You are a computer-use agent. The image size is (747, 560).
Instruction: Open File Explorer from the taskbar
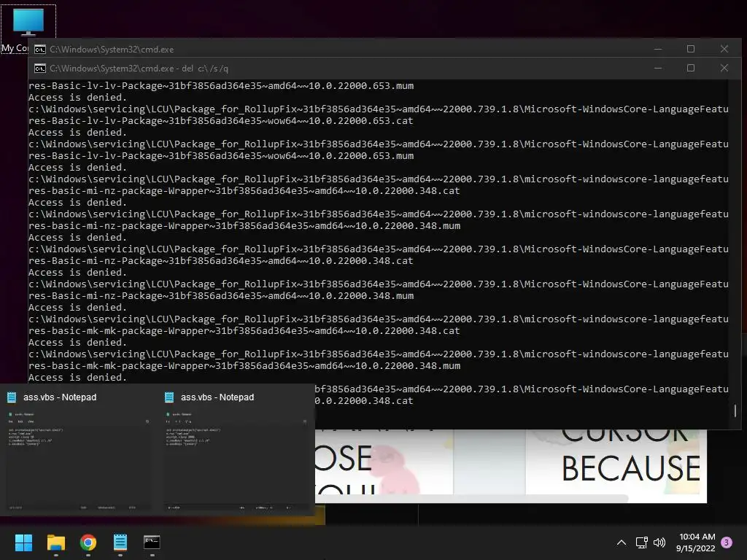55,542
